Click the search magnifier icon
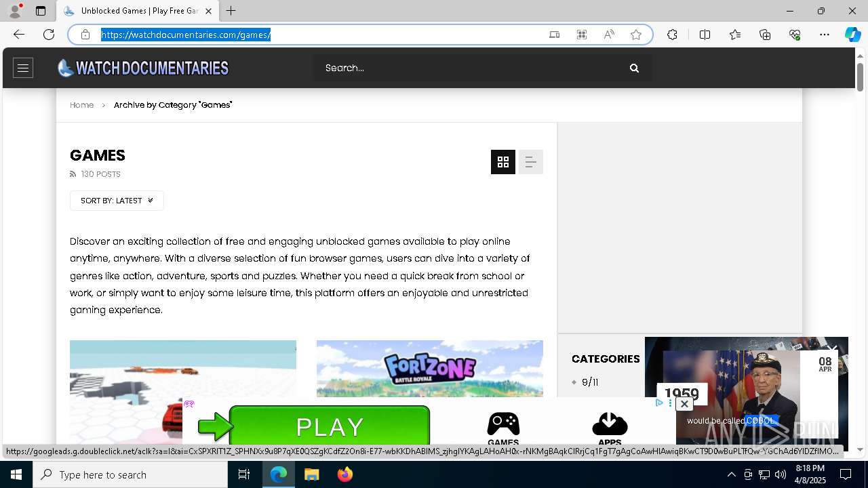 click(634, 68)
